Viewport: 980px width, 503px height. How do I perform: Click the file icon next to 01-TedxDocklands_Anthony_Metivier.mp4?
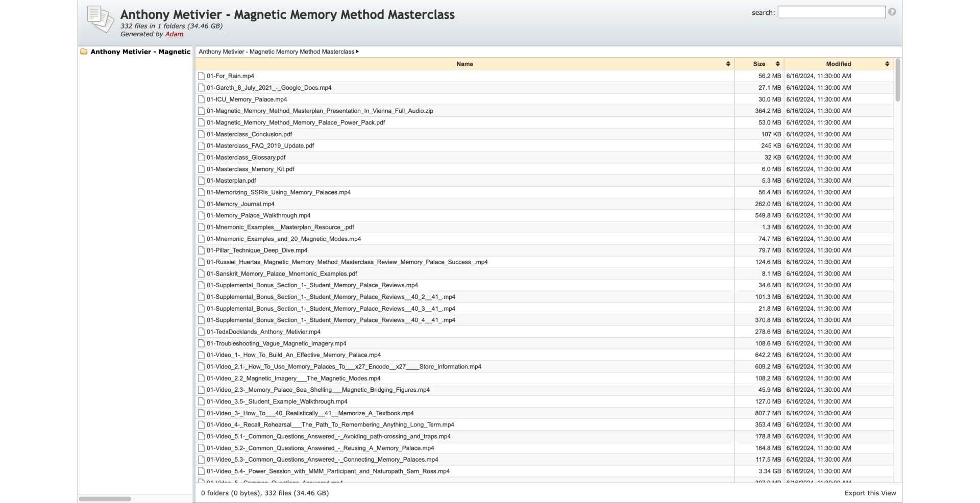click(x=201, y=332)
